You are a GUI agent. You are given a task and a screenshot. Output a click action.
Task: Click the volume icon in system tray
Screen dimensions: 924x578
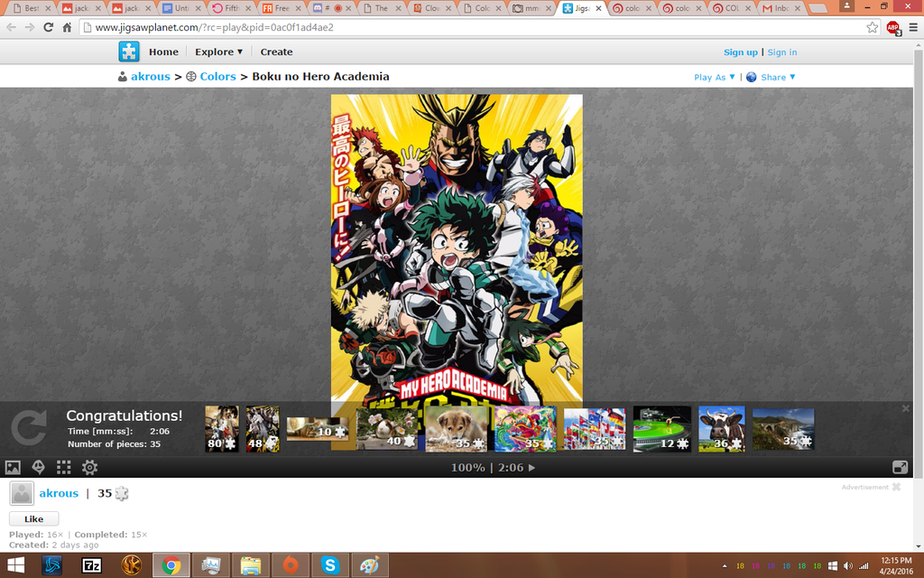pos(848,565)
